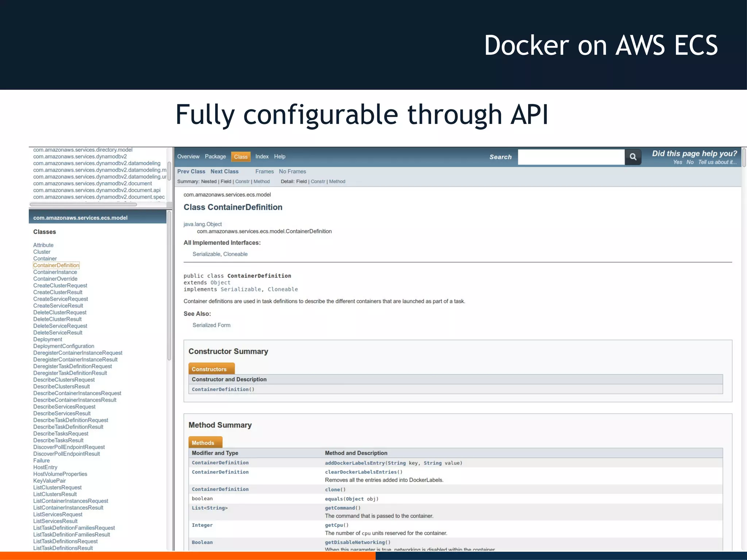Viewport: 747px width, 560px height.
Task: Open clearDockerLabelsEntries() method link
Action: 364,472
